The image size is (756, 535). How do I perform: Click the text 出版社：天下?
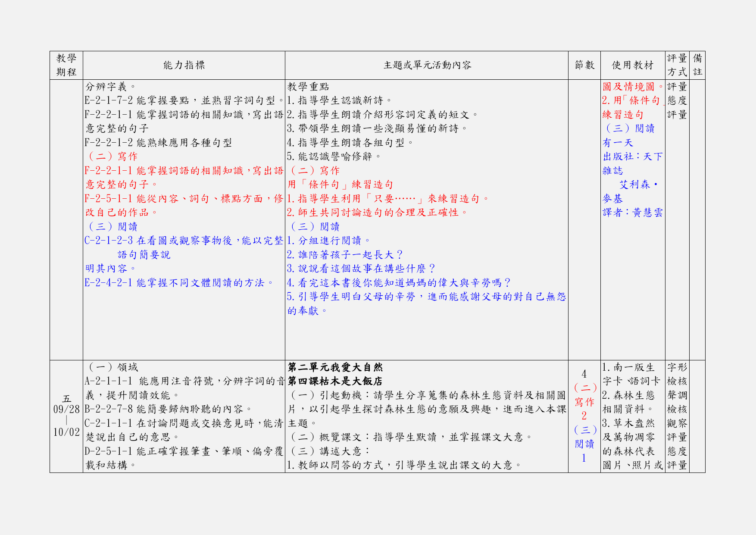[x=633, y=156]
